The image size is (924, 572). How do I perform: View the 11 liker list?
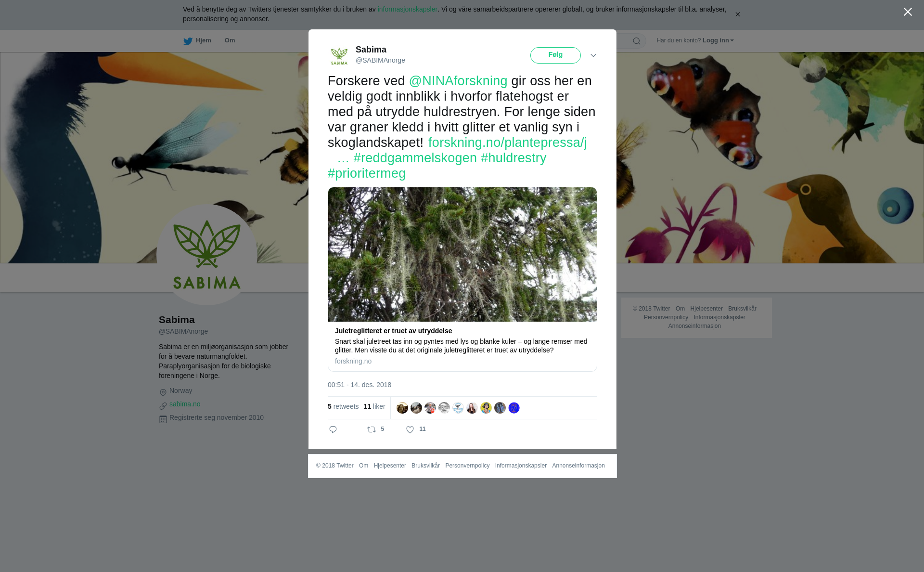374,406
